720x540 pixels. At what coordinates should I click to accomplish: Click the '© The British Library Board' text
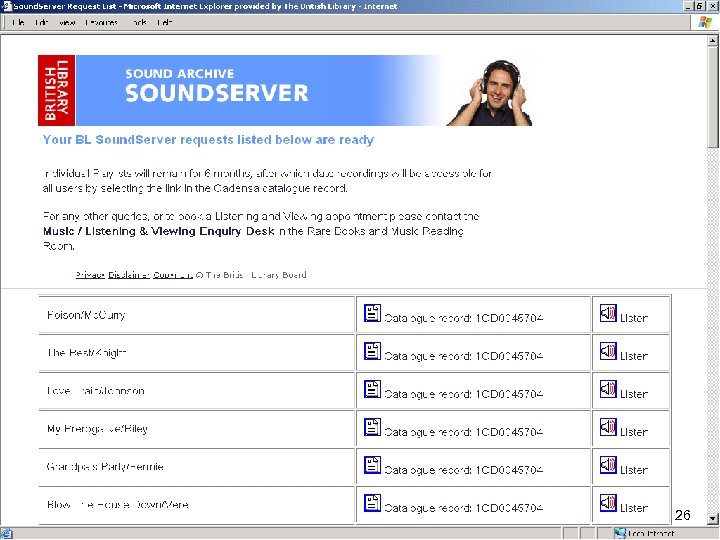pos(251,275)
